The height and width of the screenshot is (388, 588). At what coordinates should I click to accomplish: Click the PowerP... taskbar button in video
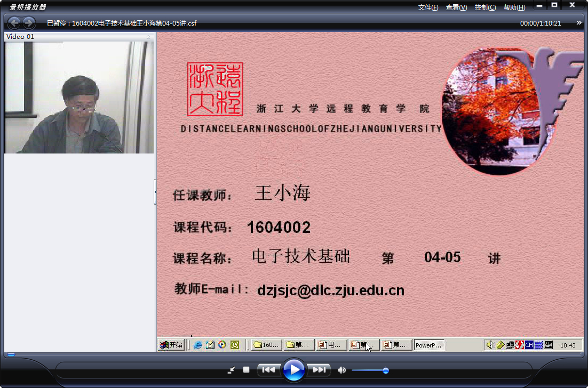pos(429,345)
